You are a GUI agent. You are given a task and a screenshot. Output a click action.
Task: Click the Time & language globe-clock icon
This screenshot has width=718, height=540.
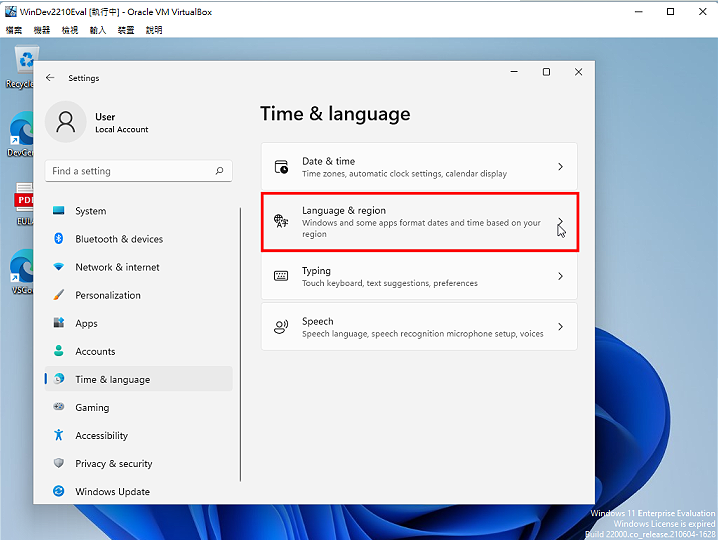(x=59, y=379)
